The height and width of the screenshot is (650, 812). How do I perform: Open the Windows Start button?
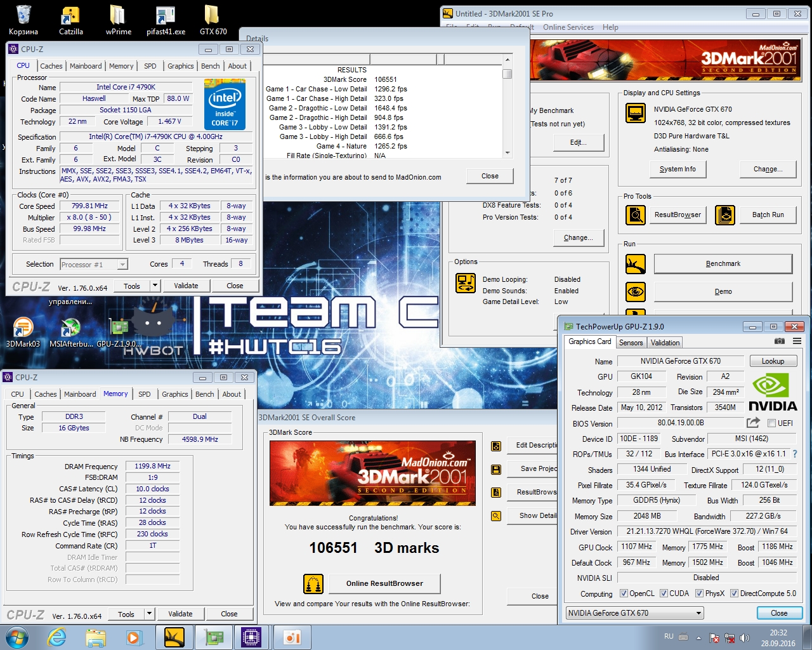(16, 637)
